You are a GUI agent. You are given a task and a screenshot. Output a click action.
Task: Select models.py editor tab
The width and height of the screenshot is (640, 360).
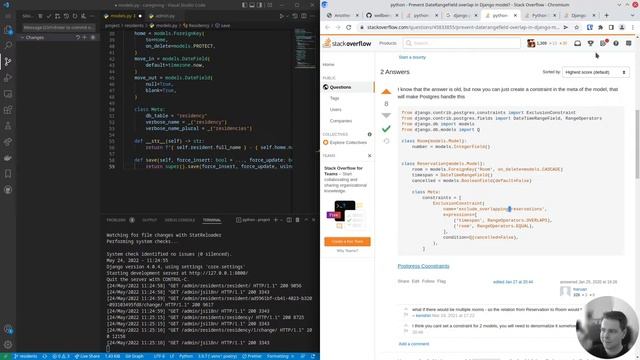coord(122,16)
